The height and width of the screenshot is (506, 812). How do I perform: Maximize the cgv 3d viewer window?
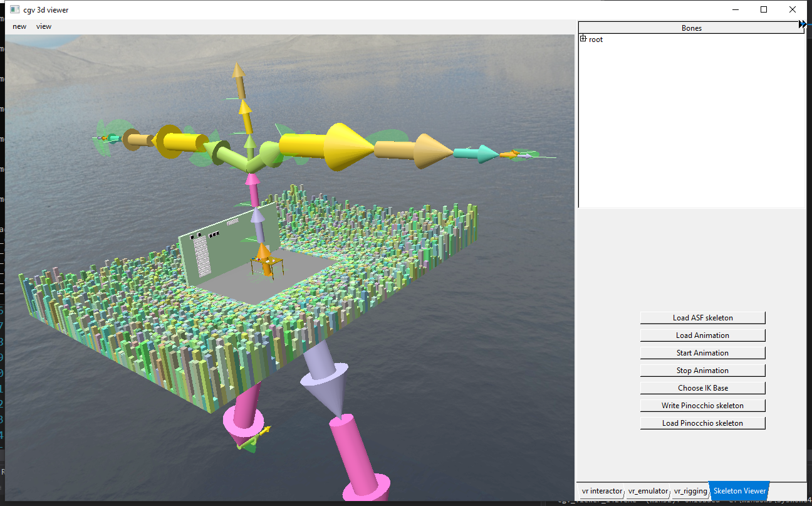point(764,9)
